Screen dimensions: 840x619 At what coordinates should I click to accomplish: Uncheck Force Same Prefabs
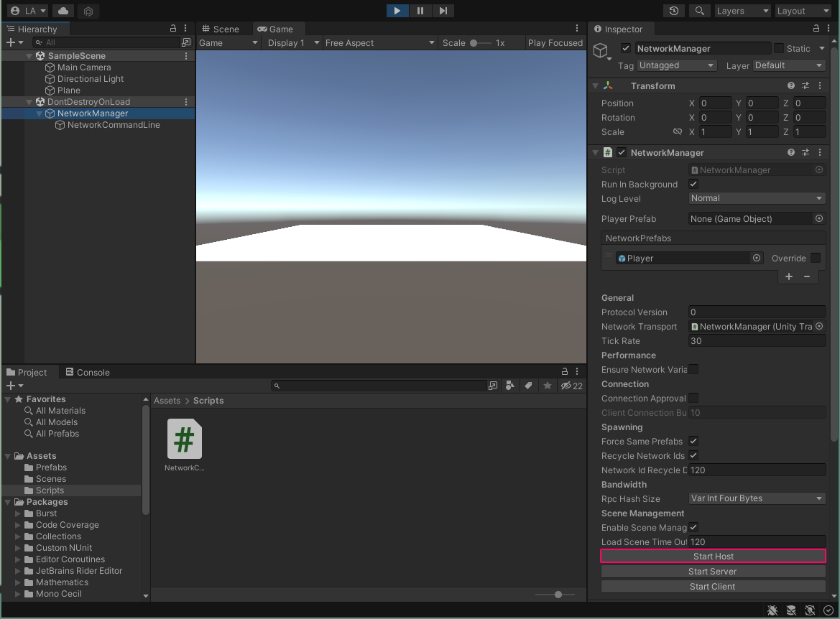pyautogui.click(x=693, y=441)
